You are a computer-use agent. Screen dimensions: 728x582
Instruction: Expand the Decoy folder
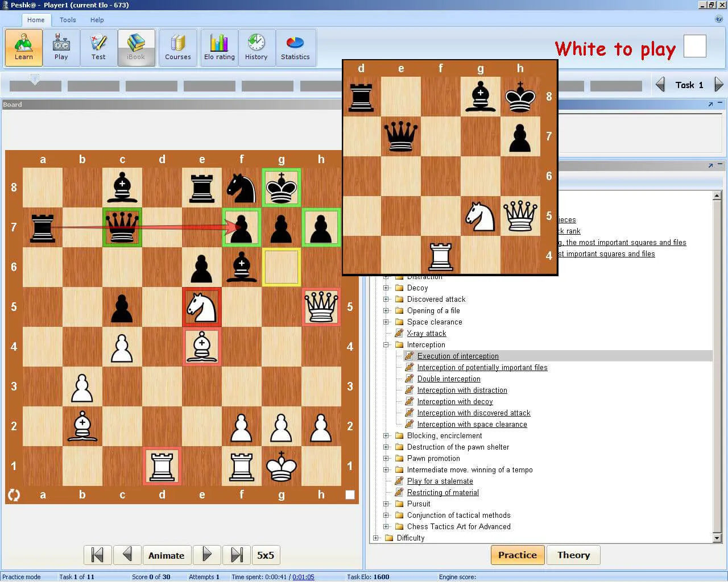pos(386,288)
